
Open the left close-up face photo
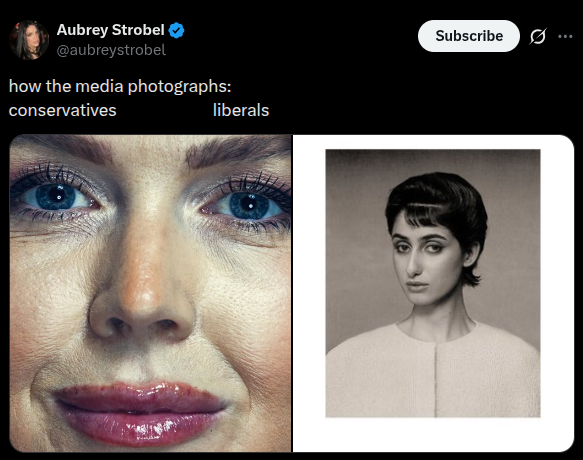(151, 293)
